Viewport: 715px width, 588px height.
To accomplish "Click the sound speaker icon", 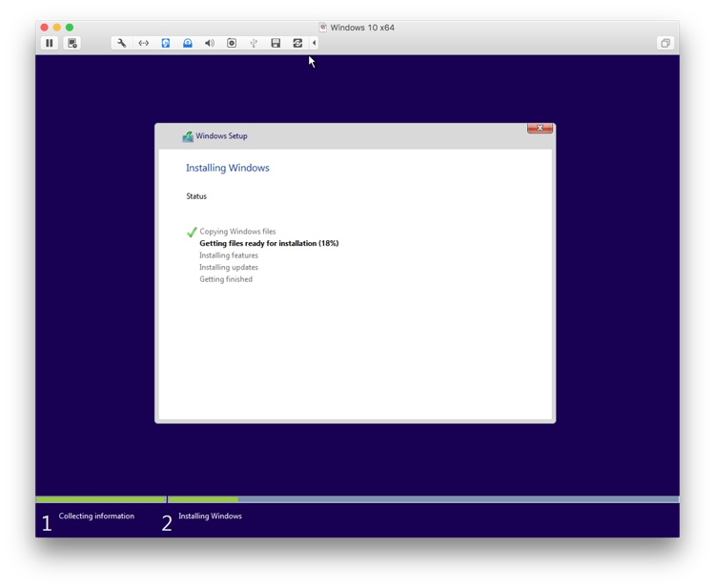I will (x=210, y=43).
